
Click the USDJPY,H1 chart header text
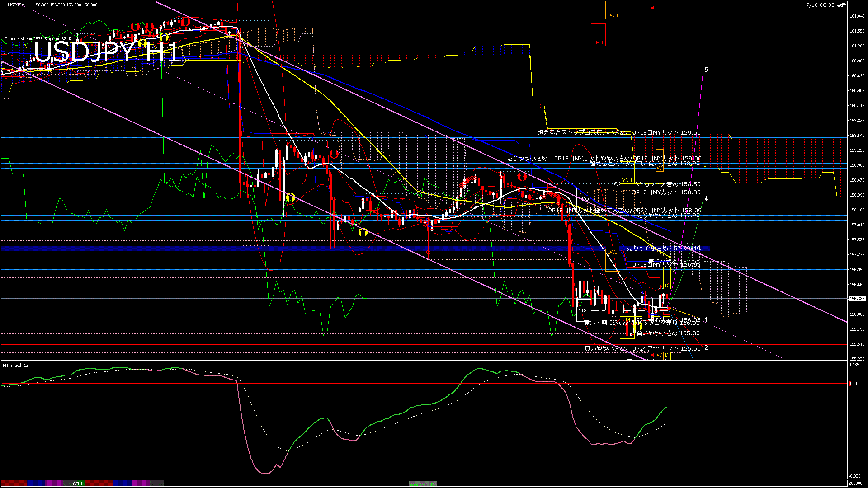point(20,5)
